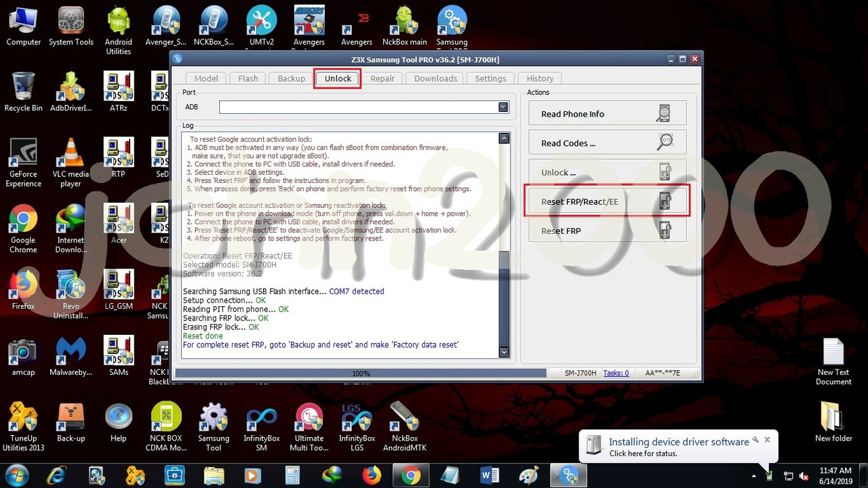Open Android Utilities desktop icon
This screenshot has height=488, width=868.
tap(119, 31)
